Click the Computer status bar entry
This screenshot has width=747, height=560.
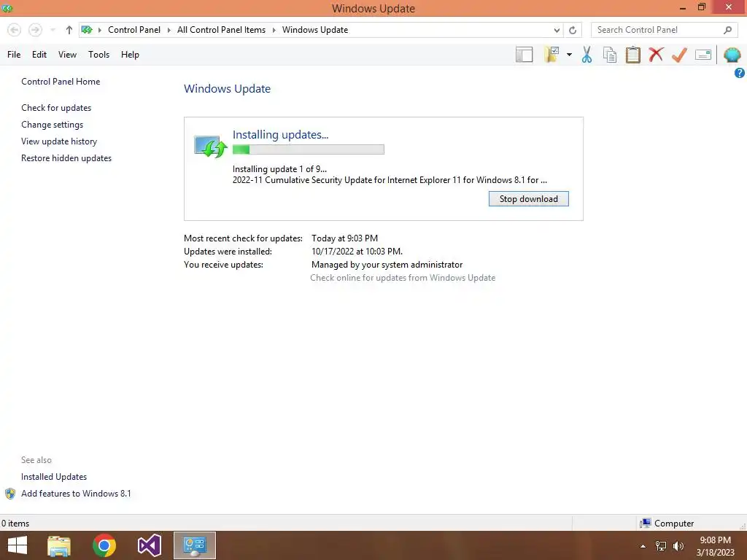click(x=667, y=524)
